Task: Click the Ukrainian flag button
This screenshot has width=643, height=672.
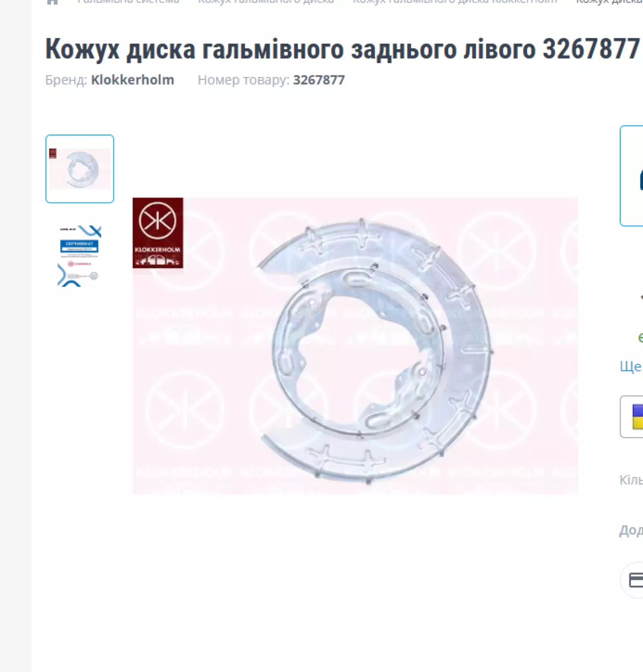Action: point(632,417)
